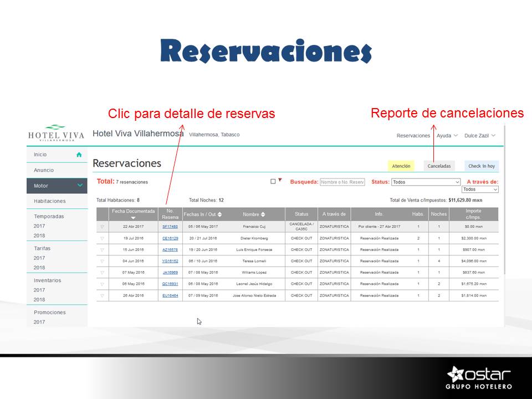Viewport: 532px width, 399px height.
Task: Open reservation link SF17480
Action: pyautogui.click(x=170, y=227)
